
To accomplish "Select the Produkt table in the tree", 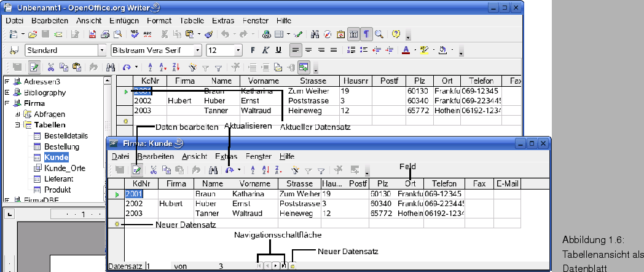I will coord(58,190).
